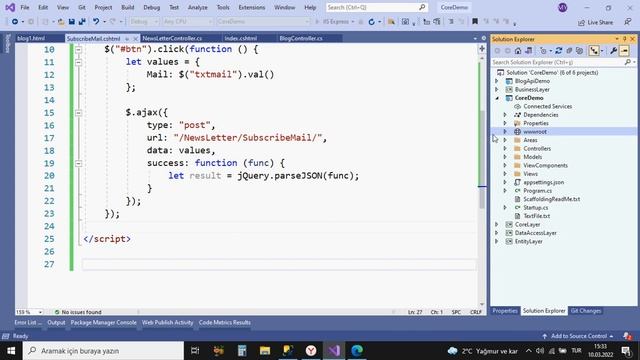This screenshot has width=640, height=360.
Task: Expand the BusinessLayer project node
Action: tap(497, 89)
